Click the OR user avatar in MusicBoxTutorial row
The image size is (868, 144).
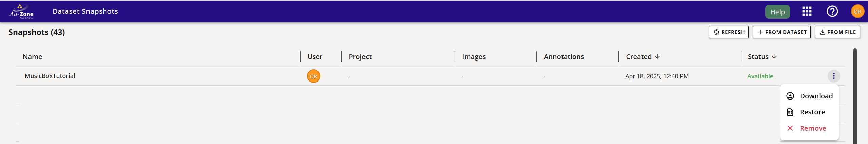(x=313, y=76)
